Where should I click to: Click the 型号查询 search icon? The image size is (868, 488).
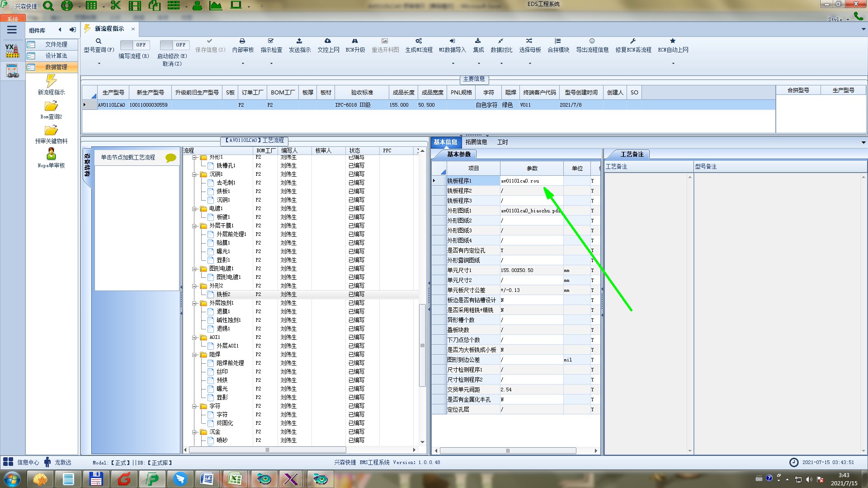coord(98,41)
